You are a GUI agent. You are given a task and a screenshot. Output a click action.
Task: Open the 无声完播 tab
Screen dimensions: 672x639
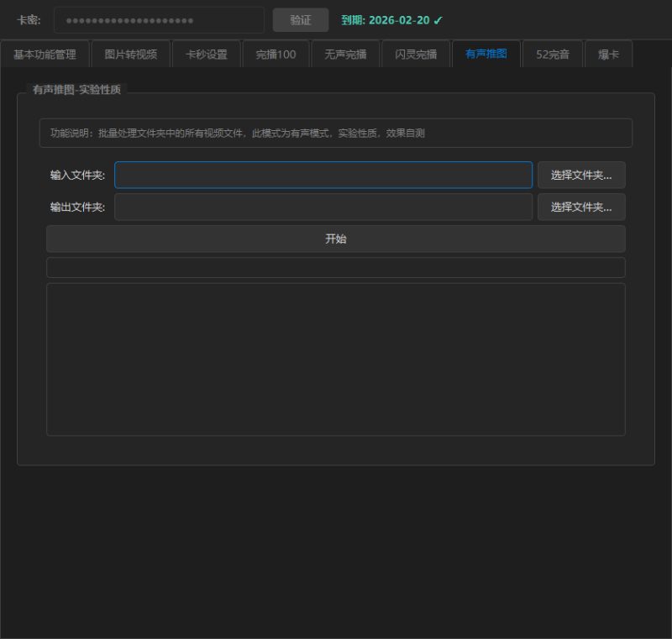pyautogui.click(x=345, y=55)
